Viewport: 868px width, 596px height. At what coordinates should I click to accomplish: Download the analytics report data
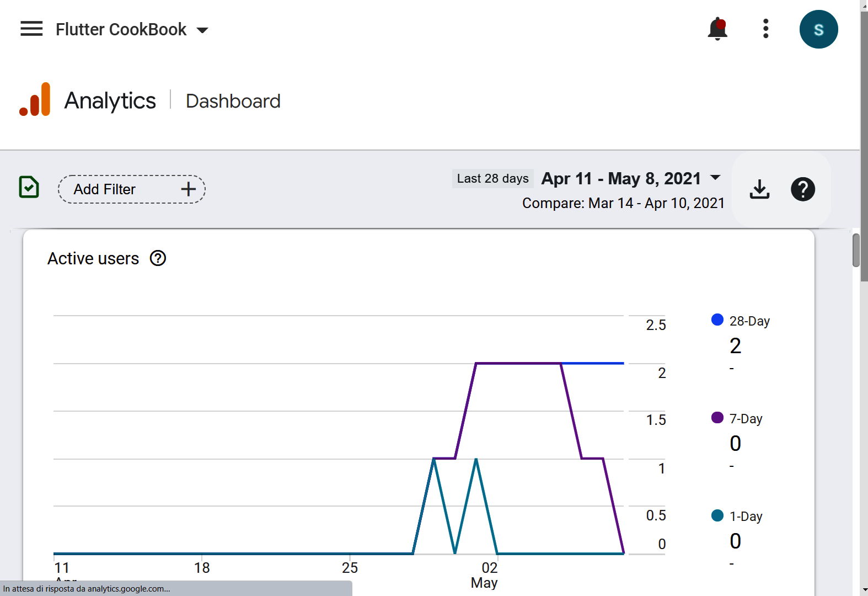[759, 189]
